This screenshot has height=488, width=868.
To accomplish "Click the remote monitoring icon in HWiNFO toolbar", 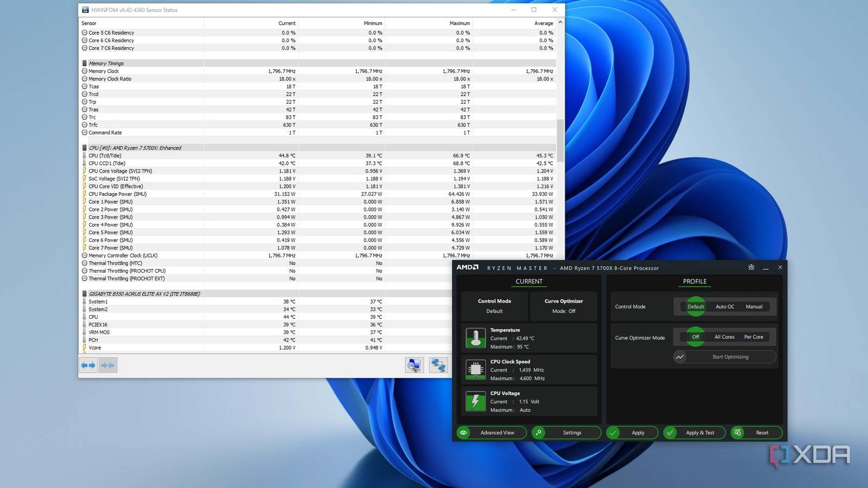I will (438, 365).
